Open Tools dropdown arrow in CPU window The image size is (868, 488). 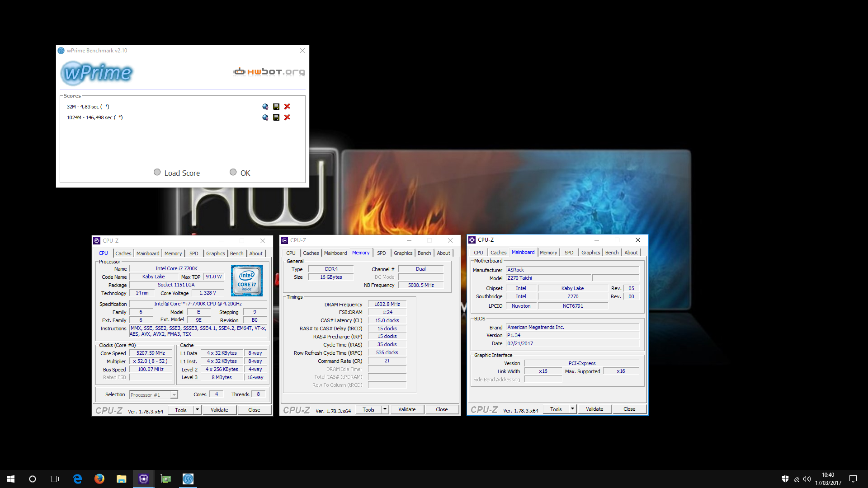[x=197, y=410]
